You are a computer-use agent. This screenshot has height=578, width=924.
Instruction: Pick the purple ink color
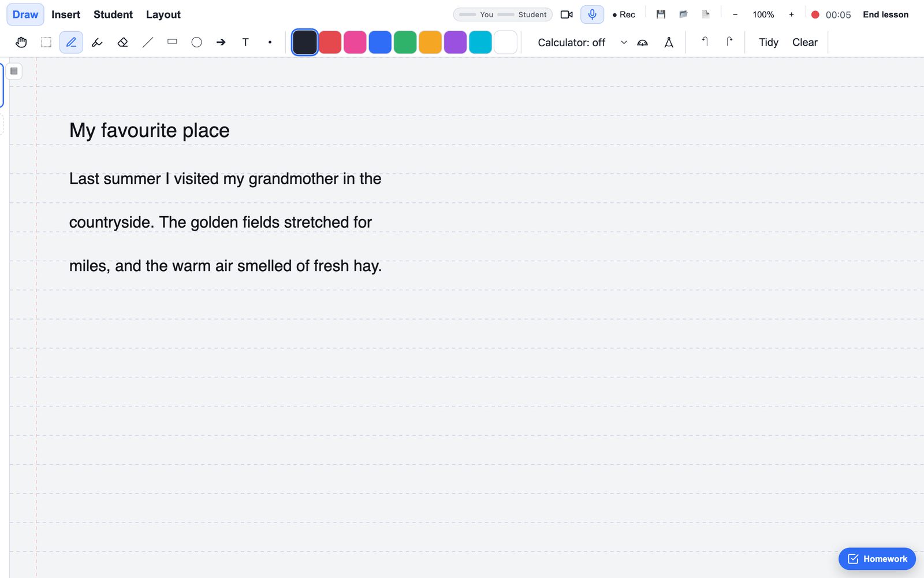click(x=455, y=42)
